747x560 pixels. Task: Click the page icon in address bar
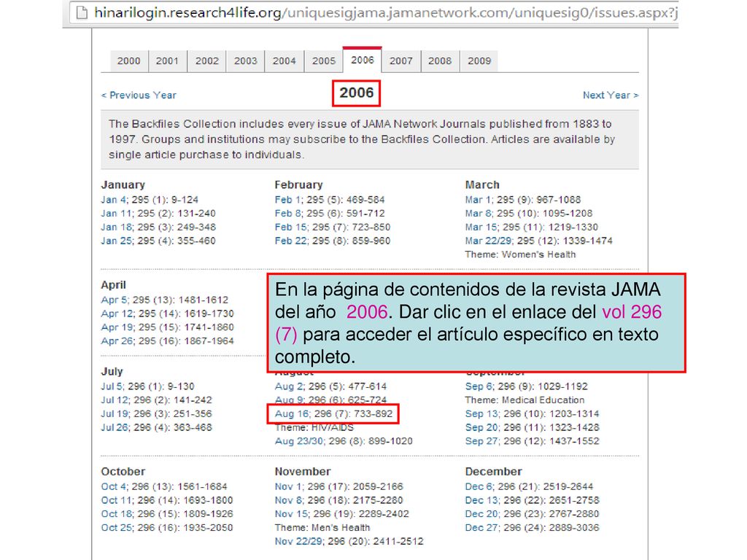coord(82,13)
